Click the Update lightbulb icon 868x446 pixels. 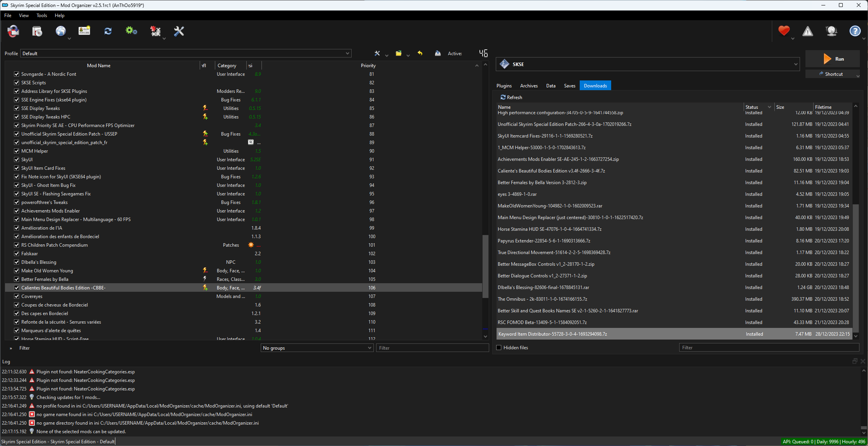(x=831, y=31)
